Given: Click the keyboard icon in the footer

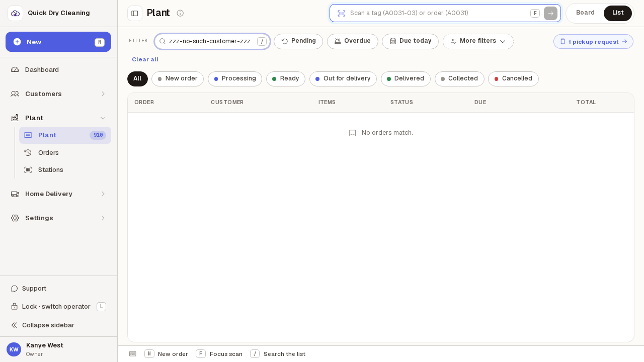Looking at the screenshot, I should pos(133,354).
